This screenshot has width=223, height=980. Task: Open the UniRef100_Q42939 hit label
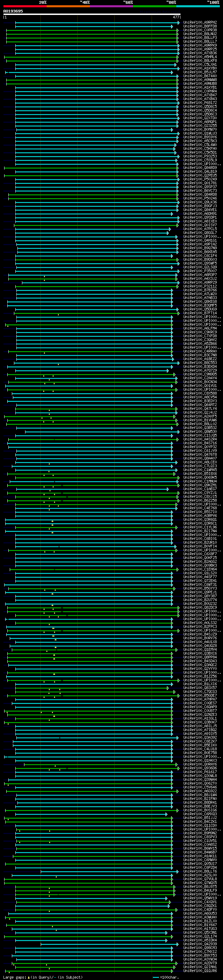[x=200, y=944]
